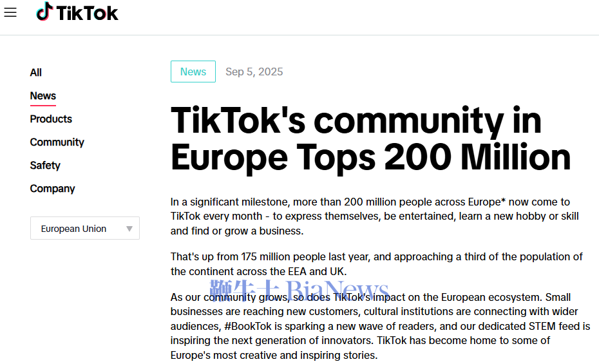This screenshot has height=364, width=599.
Task: Open the Products category
Action: pos(51,119)
